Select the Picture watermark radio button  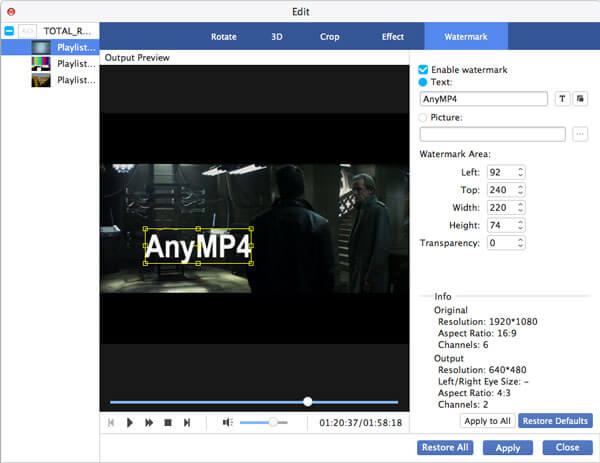coord(423,117)
